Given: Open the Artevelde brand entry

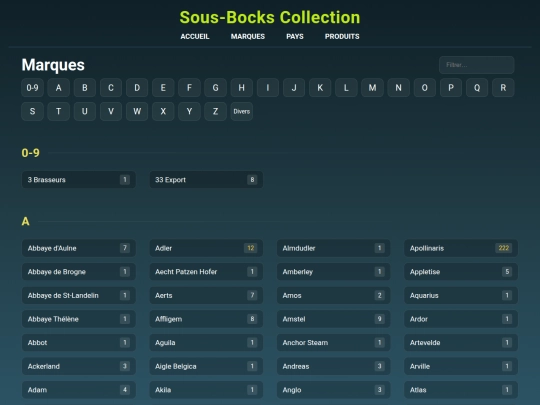Looking at the screenshot, I should click(461, 342).
